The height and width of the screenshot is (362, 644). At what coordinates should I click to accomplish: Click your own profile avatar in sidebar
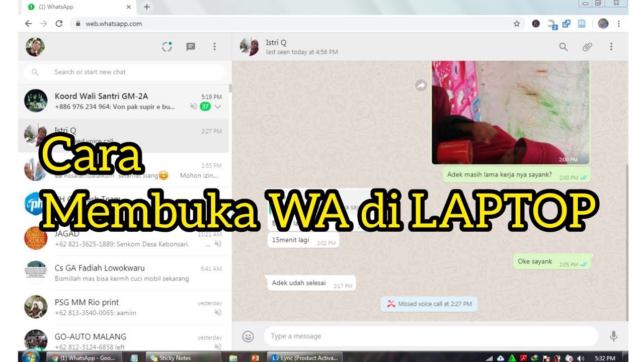tap(35, 47)
